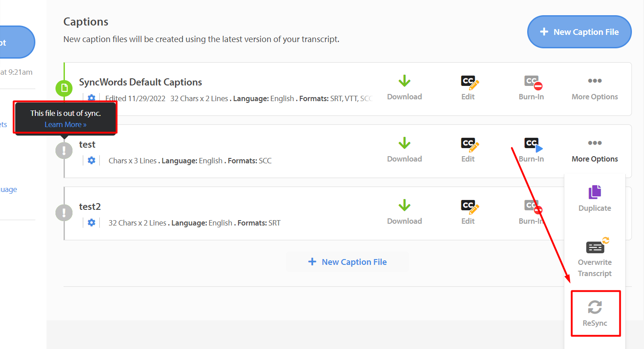The image size is (644, 349).
Task: Open Burn-In for SyncWords Default Captions
Action: point(531,88)
